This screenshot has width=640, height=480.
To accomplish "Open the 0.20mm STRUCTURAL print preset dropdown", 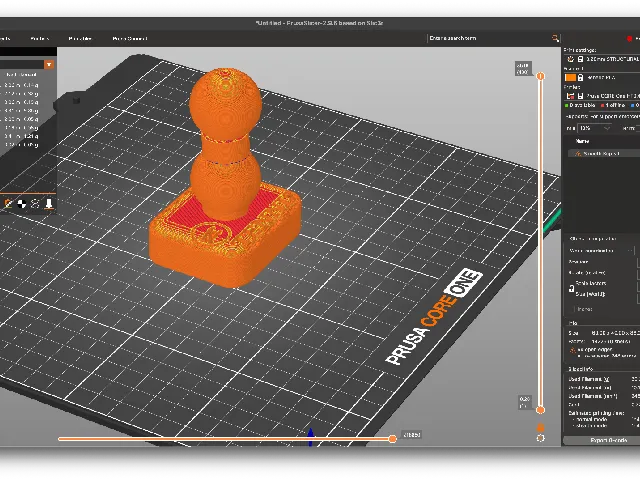I will (x=612, y=59).
